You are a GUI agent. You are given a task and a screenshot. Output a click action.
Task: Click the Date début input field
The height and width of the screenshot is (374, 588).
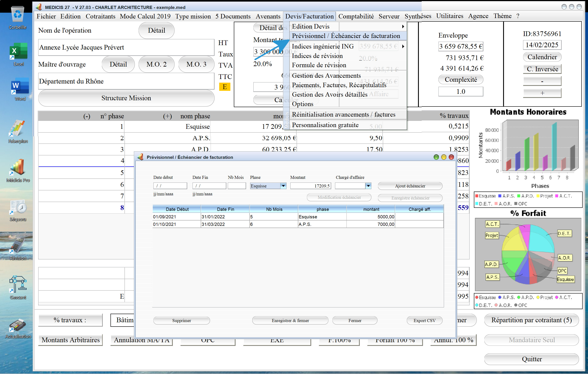[170, 186]
